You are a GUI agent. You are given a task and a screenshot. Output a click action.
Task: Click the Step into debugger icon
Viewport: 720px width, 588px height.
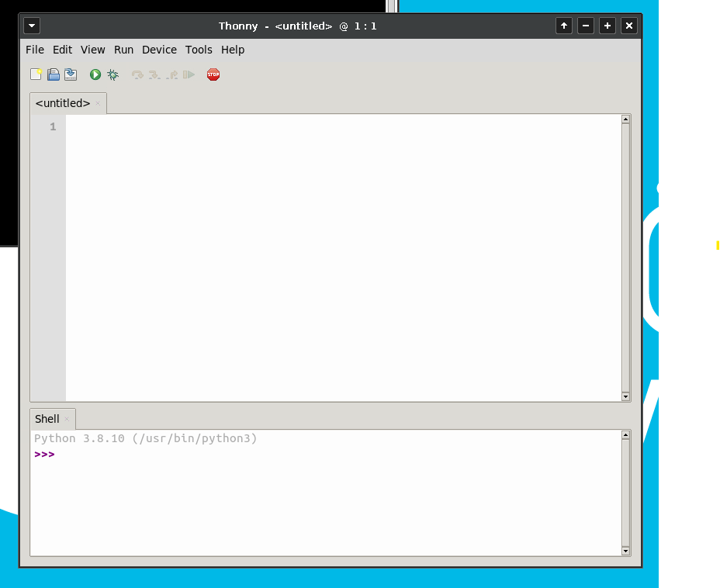154,74
